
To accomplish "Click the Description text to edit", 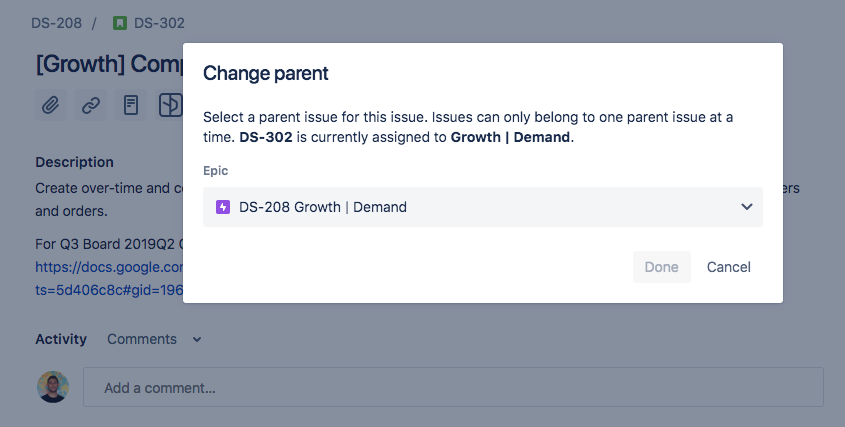I will [109, 199].
